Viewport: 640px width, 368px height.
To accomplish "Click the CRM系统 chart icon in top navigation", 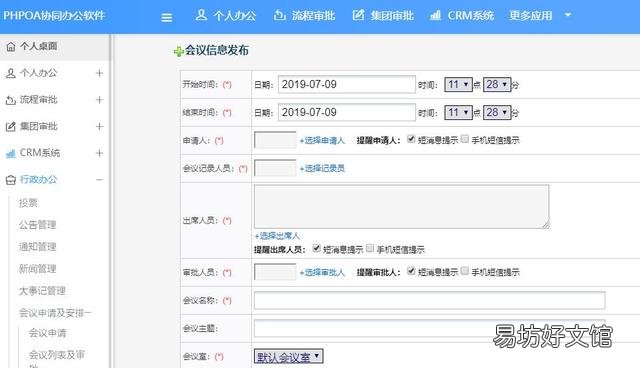I will [x=436, y=16].
